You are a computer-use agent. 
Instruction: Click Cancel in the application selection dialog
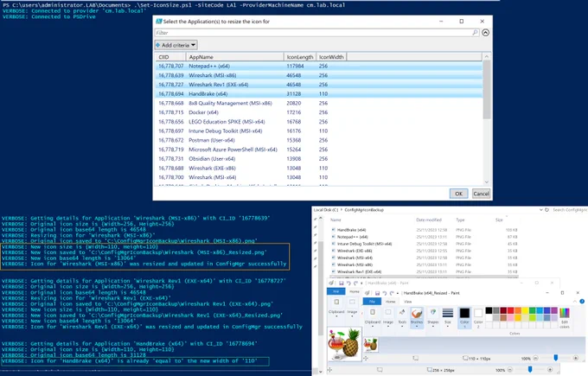(481, 194)
